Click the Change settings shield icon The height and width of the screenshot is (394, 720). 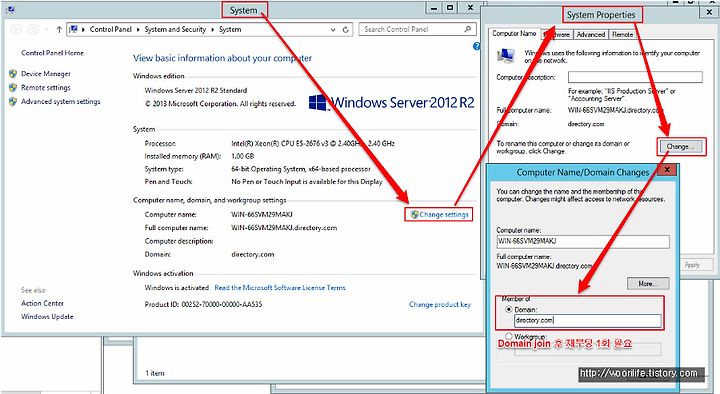coord(414,214)
